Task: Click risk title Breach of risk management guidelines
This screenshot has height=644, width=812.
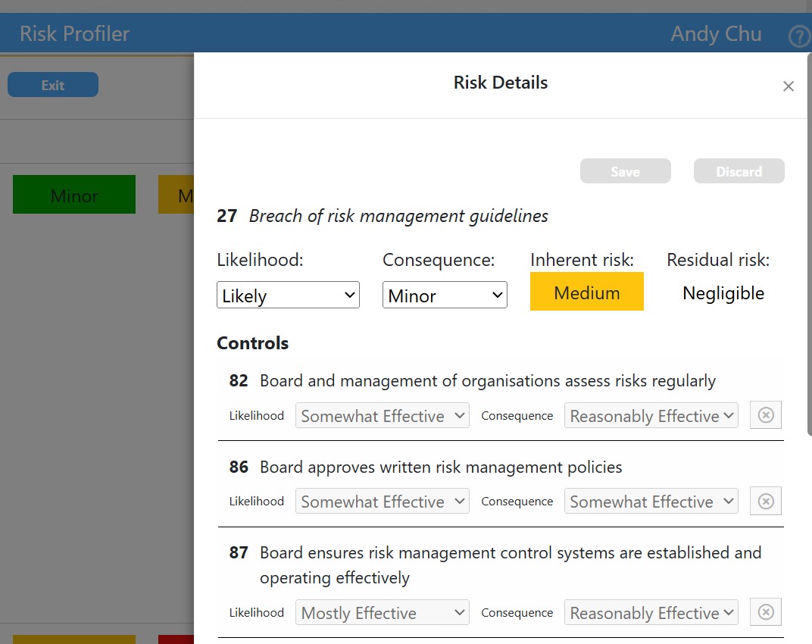Action: coord(398,215)
